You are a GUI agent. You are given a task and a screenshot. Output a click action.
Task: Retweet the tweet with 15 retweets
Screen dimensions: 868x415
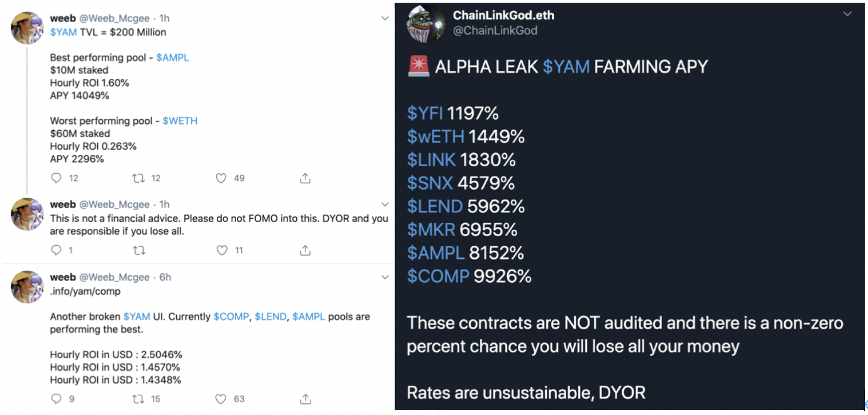[x=138, y=399]
